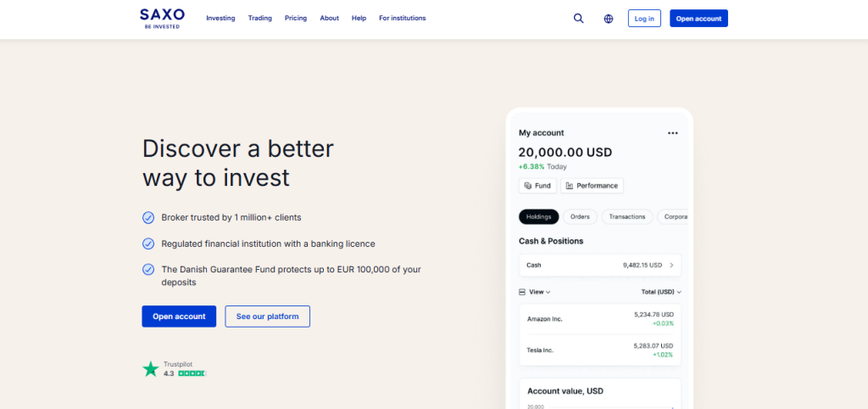Expand the Cash row chevron
The width and height of the screenshot is (868, 409).
pos(672,266)
